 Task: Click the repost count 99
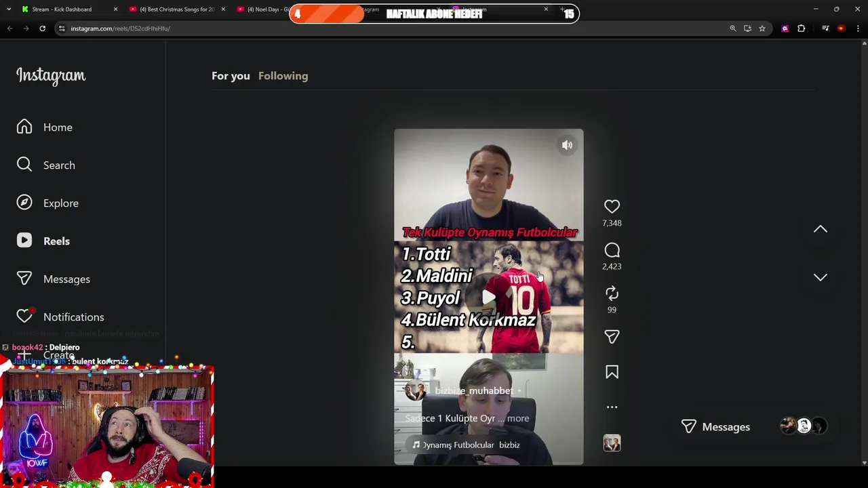click(612, 310)
